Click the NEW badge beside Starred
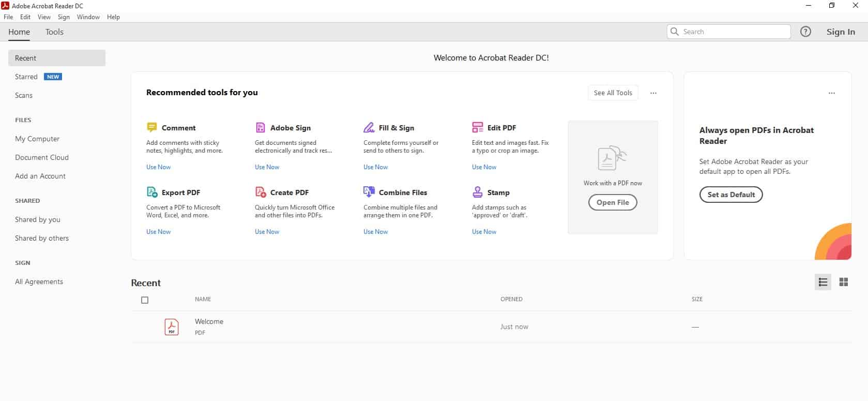The width and height of the screenshot is (868, 401). 53,77
